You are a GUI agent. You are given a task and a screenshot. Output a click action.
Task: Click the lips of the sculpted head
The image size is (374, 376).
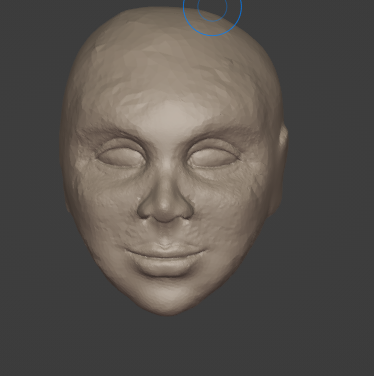[165, 259]
